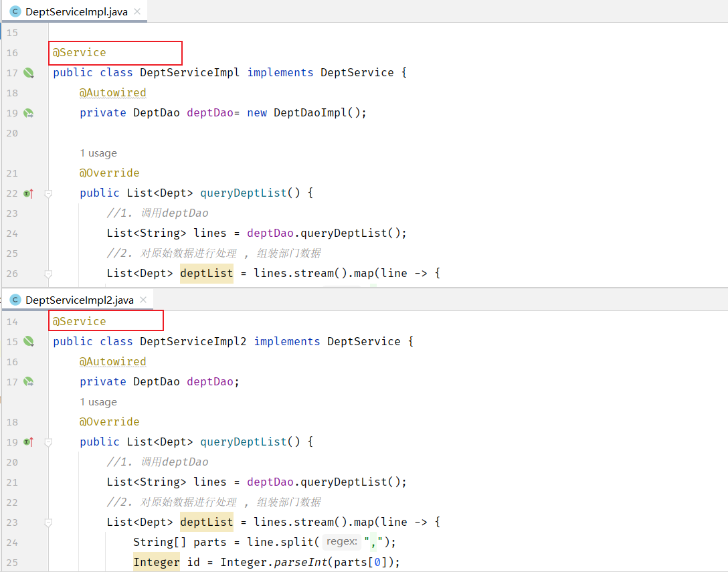Collapse queryDeptList method in top editor
This screenshot has height=572, width=728.
click(x=48, y=193)
